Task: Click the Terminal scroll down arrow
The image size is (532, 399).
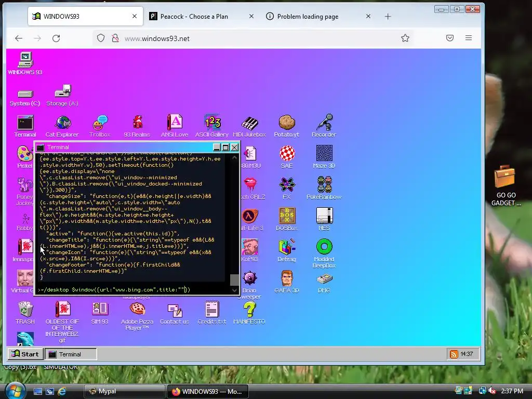Action: (x=234, y=290)
